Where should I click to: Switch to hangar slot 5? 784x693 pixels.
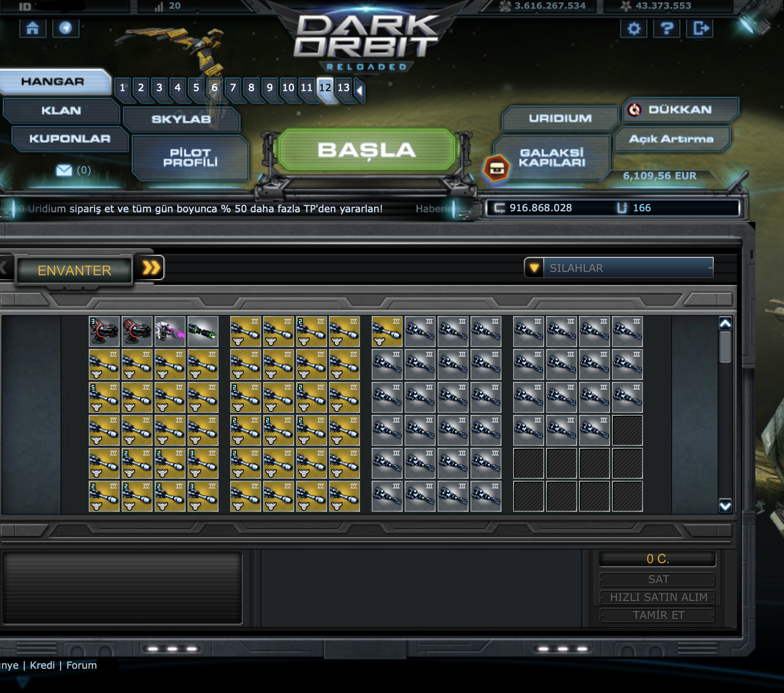point(196,88)
